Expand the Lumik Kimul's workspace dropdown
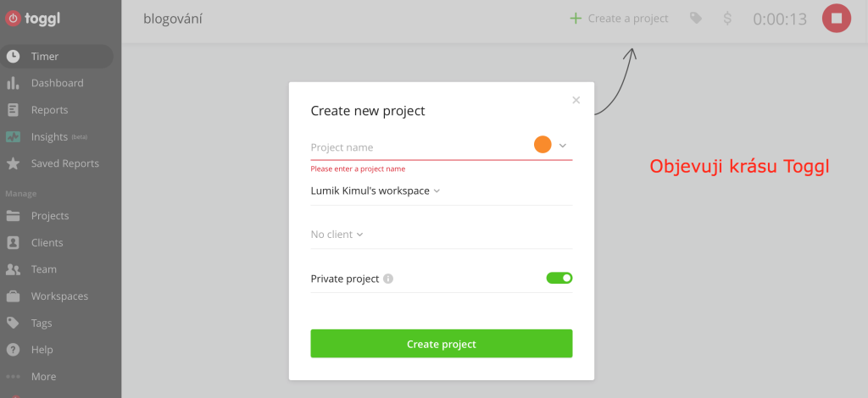868x398 pixels. click(x=376, y=191)
